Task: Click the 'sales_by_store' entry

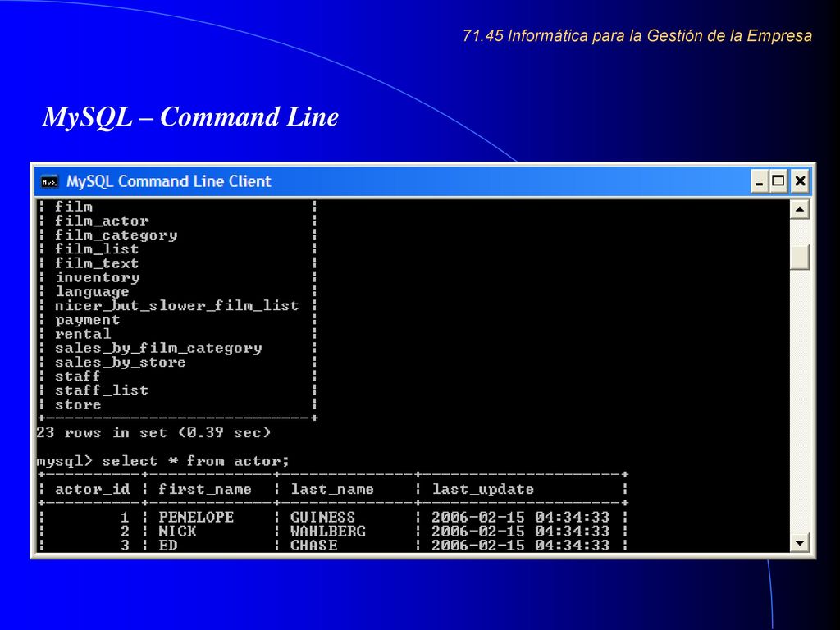Action: (121, 362)
